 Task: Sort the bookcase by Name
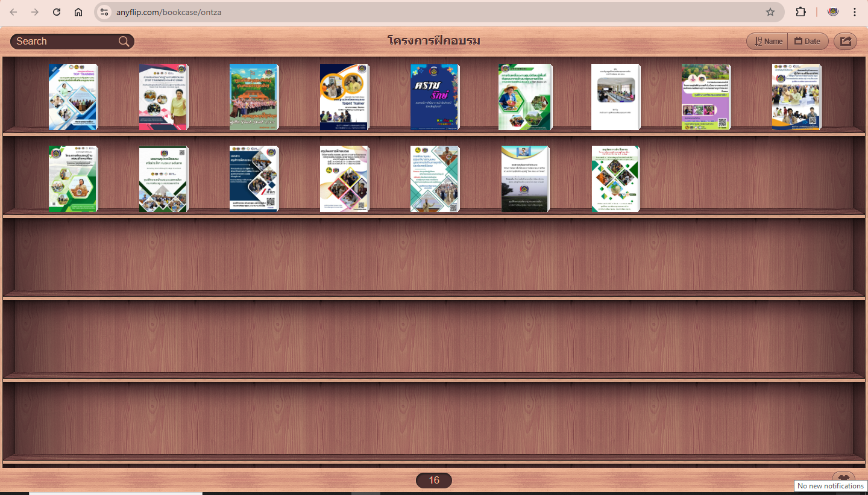768,41
